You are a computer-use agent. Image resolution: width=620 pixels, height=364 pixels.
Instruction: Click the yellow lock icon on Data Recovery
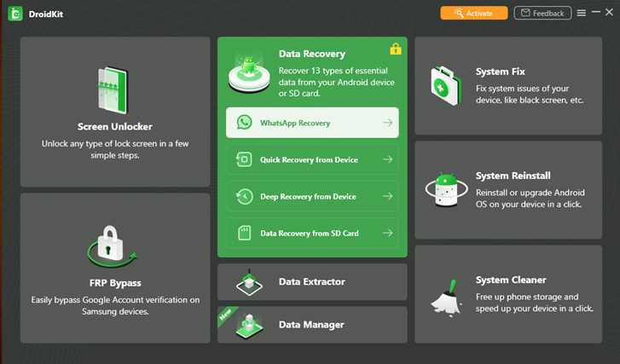[x=396, y=49]
